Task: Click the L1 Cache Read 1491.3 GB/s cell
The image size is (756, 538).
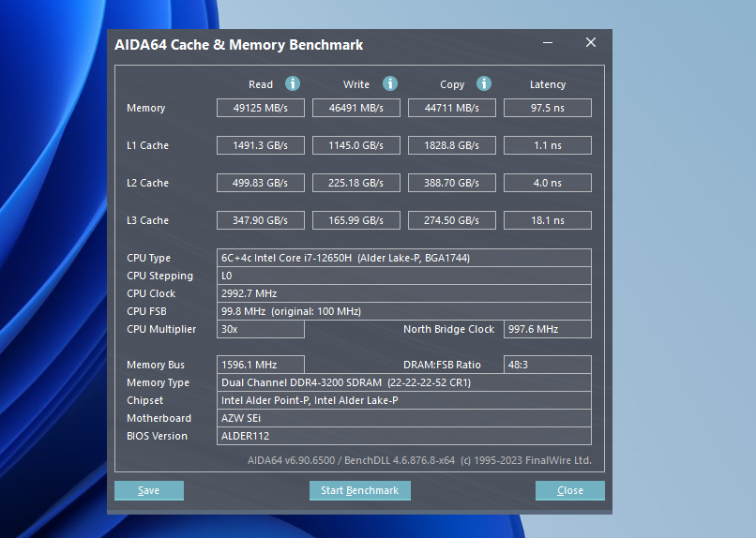Action: click(261, 145)
